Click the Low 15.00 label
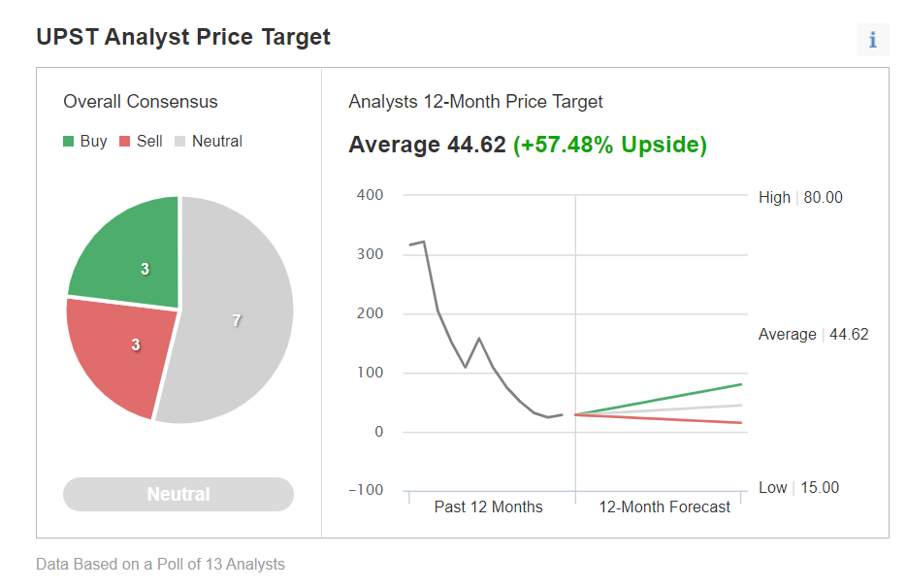The height and width of the screenshot is (588, 907). tap(798, 487)
